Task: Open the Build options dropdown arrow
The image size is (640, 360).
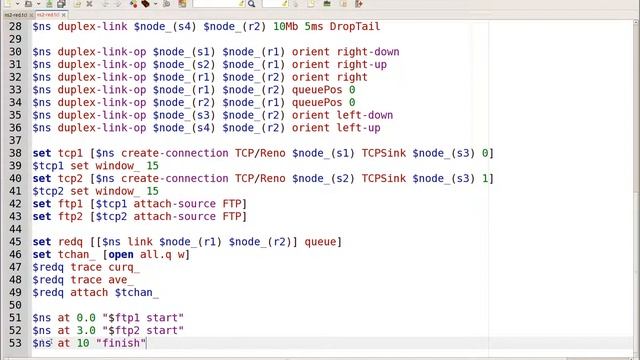Action: tap(156, 4)
